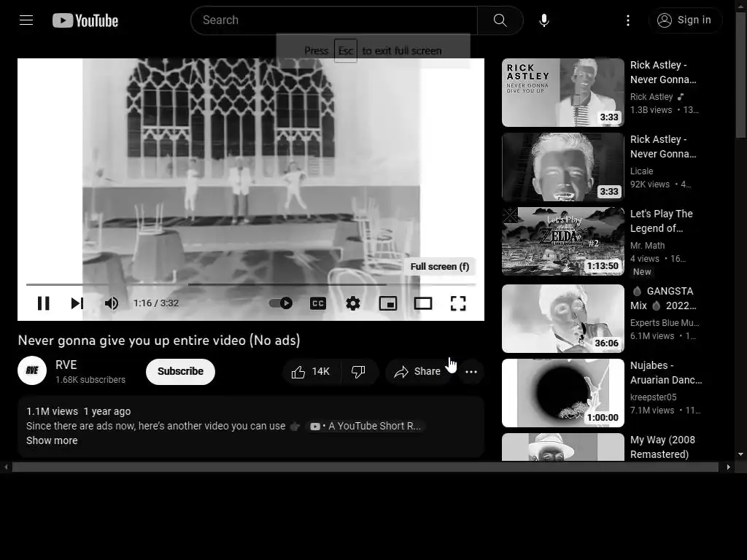Click the 14K like count
The width and height of the screenshot is (747, 560).
[x=321, y=372]
